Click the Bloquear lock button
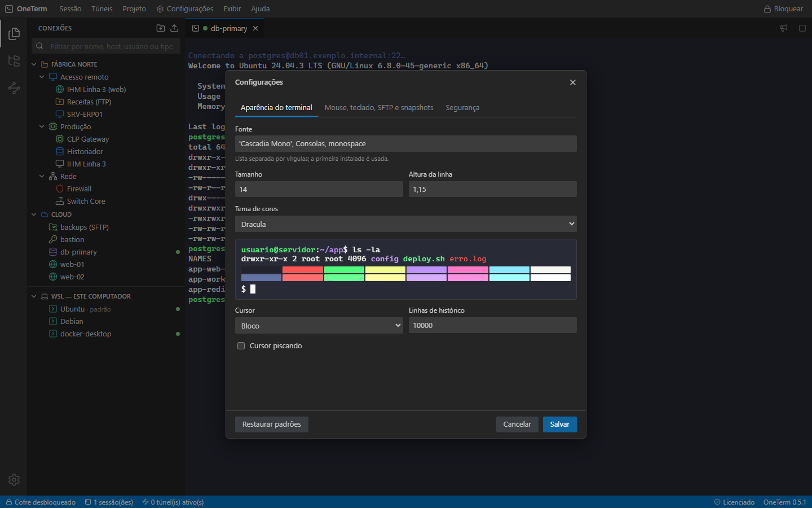 coord(783,9)
